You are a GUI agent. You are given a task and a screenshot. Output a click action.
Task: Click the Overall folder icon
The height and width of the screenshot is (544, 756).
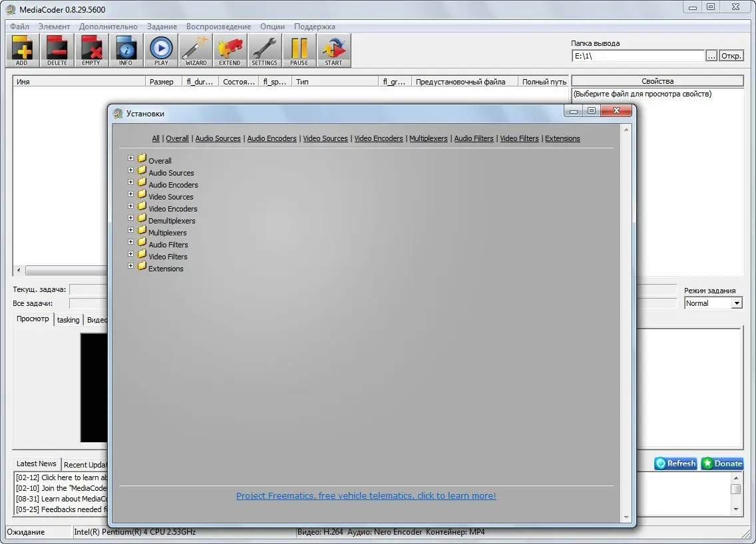click(x=142, y=158)
